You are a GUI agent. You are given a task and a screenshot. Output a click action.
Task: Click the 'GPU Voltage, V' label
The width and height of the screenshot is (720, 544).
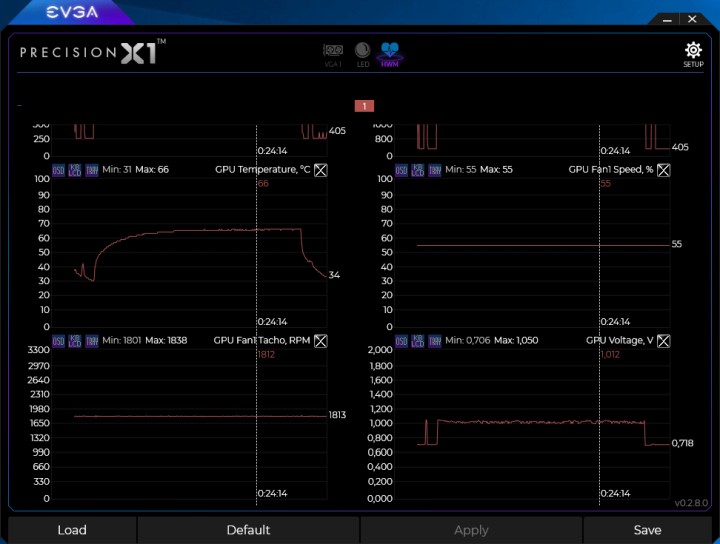point(619,340)
